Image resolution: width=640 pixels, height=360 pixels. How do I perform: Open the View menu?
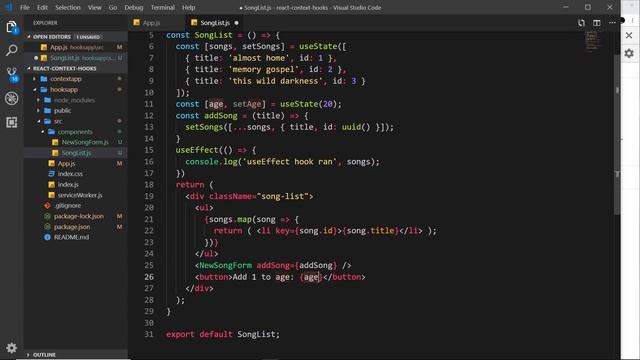click(x=94, y=7)
